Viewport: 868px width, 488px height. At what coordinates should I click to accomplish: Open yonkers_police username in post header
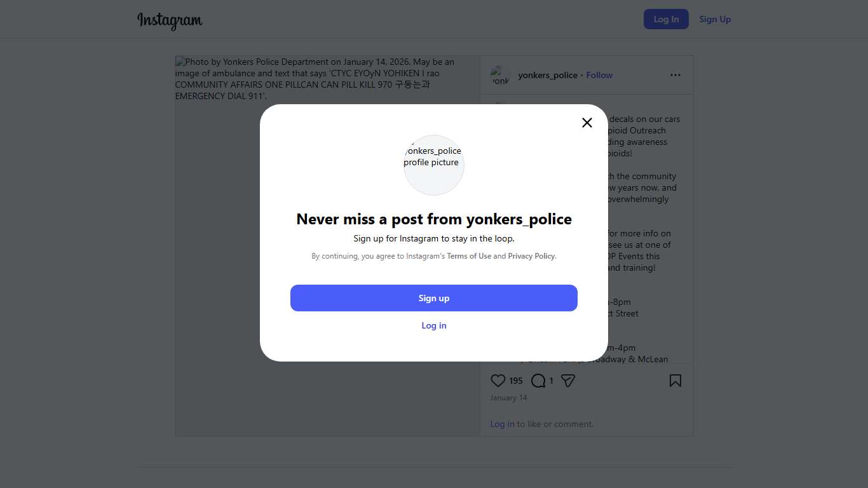pos(548,75)
